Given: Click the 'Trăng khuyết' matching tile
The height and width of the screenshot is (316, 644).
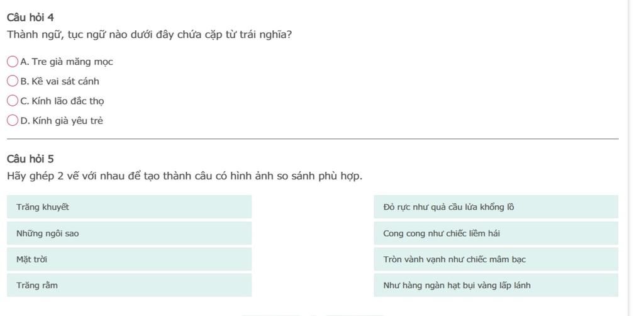Looking at the screenshot, I should (129, 207).
